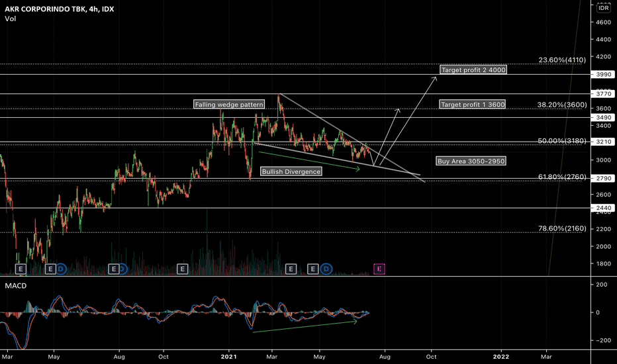This screenshot has height=364, width=617.
Task: Click the 2022 label on time axis
Action: [x=501, y=357]
